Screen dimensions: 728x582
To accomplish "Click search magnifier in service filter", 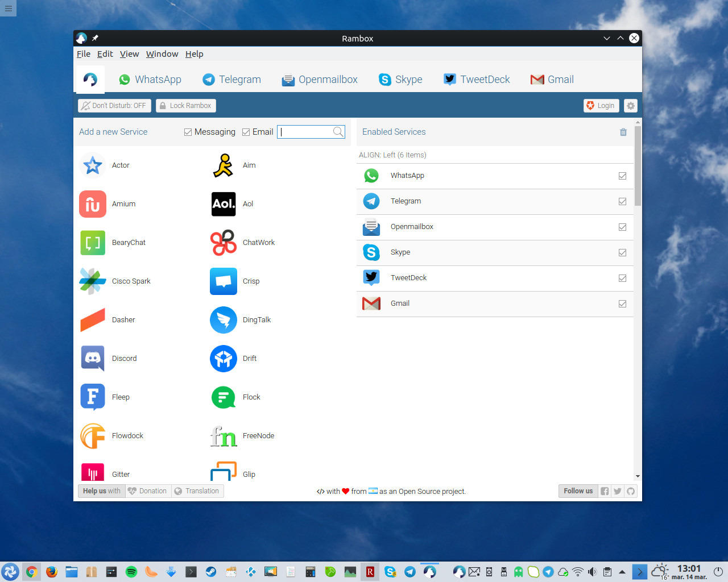I will 338,132.
